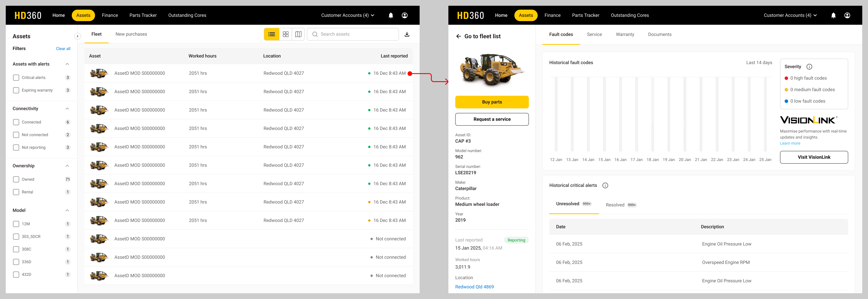Click the magnifier icon in search box
Image resolution: width=868 pixels, height=299 pixels.
tap(315, 34)
